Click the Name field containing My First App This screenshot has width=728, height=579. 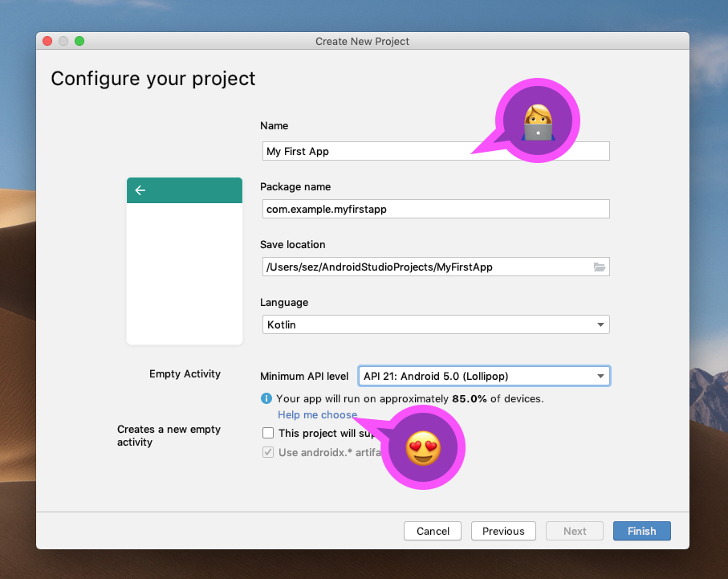pyautogui.click(x=436, y=151)
